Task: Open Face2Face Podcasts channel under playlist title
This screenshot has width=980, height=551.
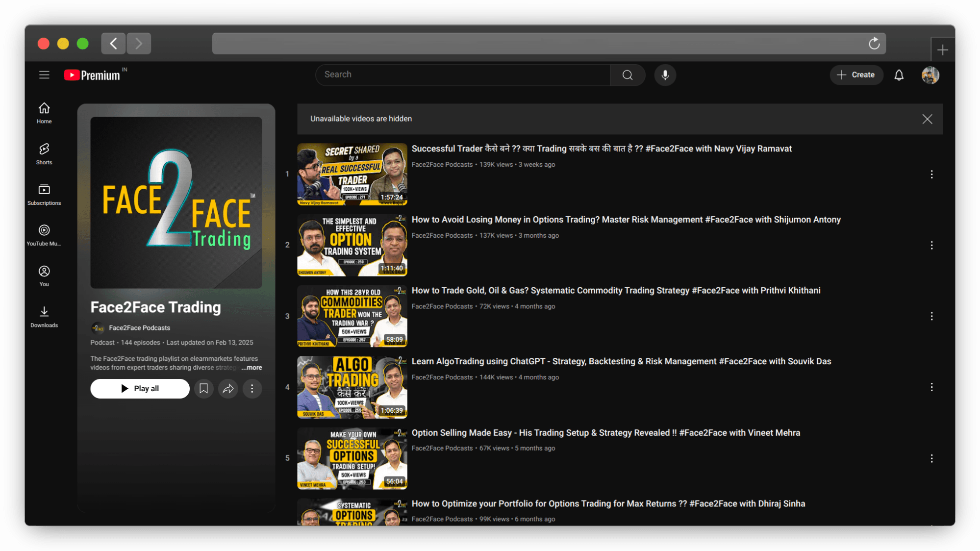Action: click(139, 328)
